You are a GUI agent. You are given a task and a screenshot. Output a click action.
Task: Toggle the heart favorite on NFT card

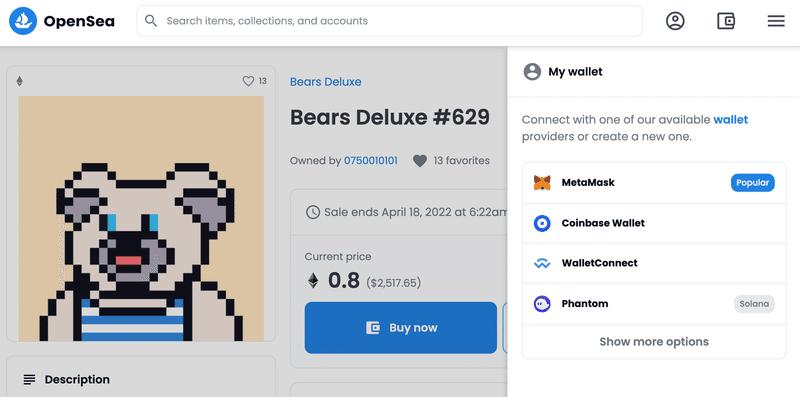click(248, 81)
